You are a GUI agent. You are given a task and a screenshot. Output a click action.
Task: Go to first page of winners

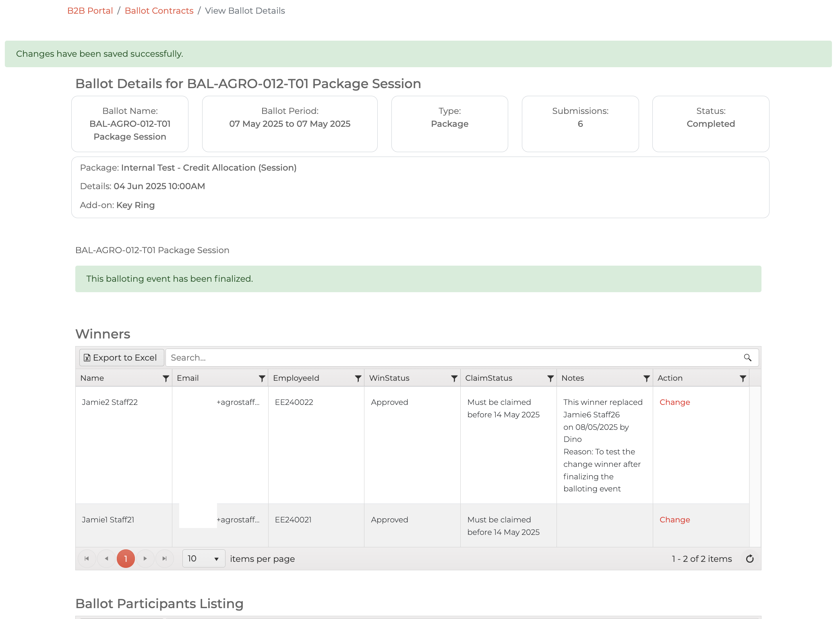tap(87, 559)
